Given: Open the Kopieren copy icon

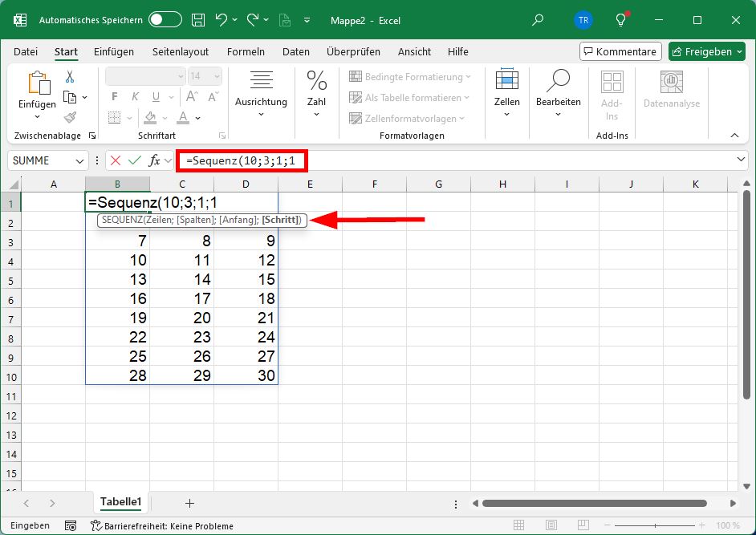Looking at the screenshot, I should pos(71,97).
